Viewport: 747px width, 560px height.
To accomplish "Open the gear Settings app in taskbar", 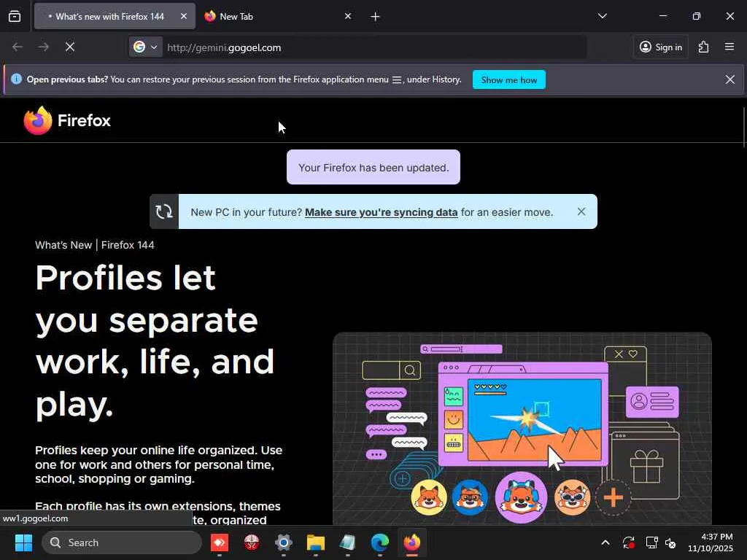I will (284, 542).
